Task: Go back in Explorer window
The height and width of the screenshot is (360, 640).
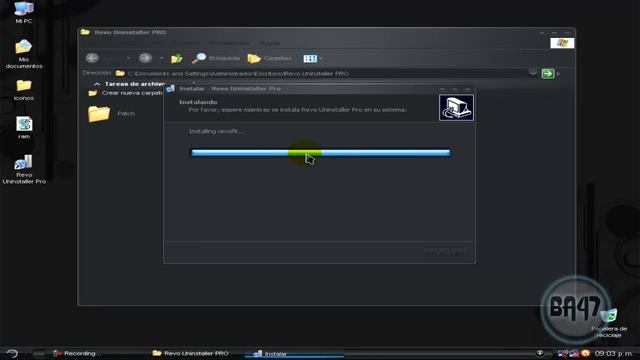Action: (x=92, y=58)
